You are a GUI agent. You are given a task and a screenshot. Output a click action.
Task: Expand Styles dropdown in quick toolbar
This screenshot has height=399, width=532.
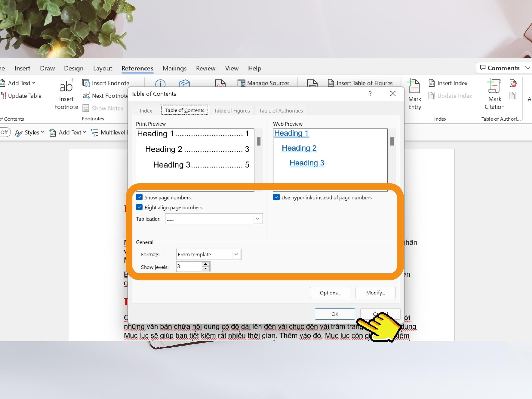pyautogui.click(x=43, y=132)
